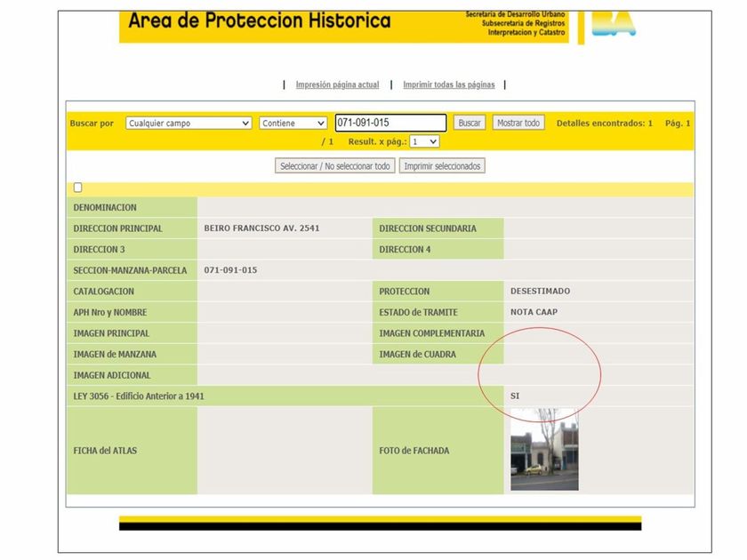Select the 'LEY 3056 - Edificio Anterior a 1941' row
The image size is (747, 560).
coord(139,396)
